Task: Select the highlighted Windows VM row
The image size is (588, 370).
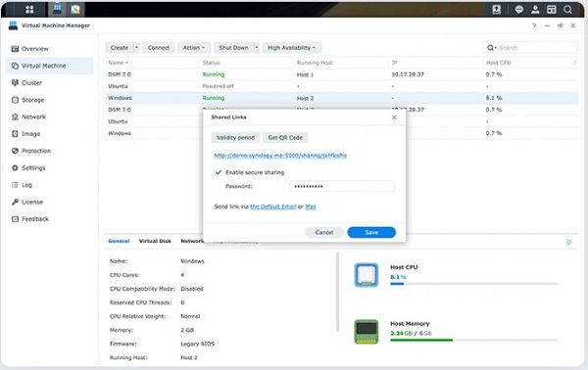Action: tap(341, 98)
